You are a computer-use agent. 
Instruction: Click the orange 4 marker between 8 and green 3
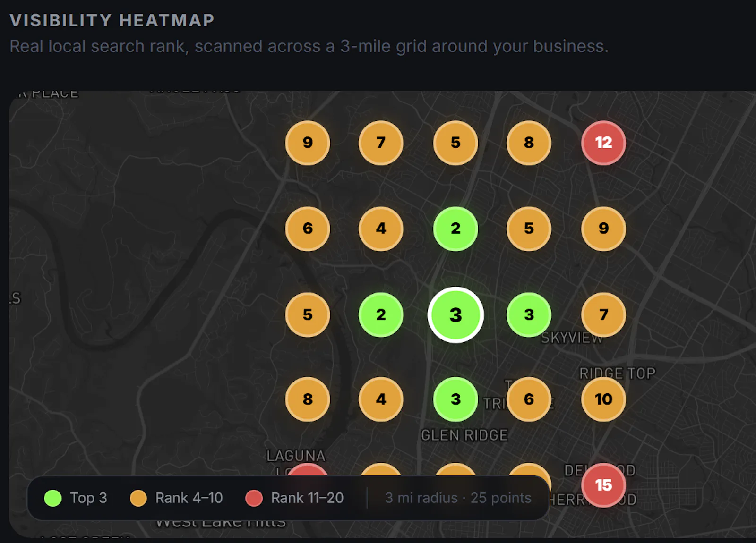click(381, 399)
